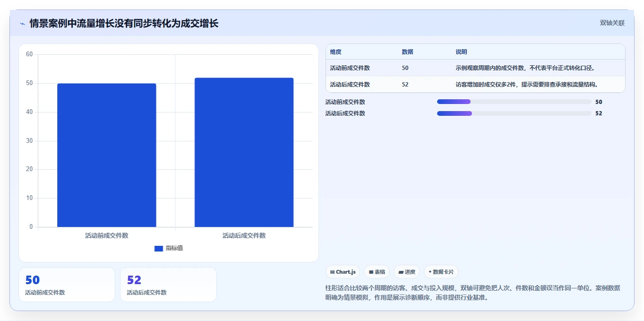Click the 进度 tag
The width and height of the screenshot is (644, 321).
point(407,272)
